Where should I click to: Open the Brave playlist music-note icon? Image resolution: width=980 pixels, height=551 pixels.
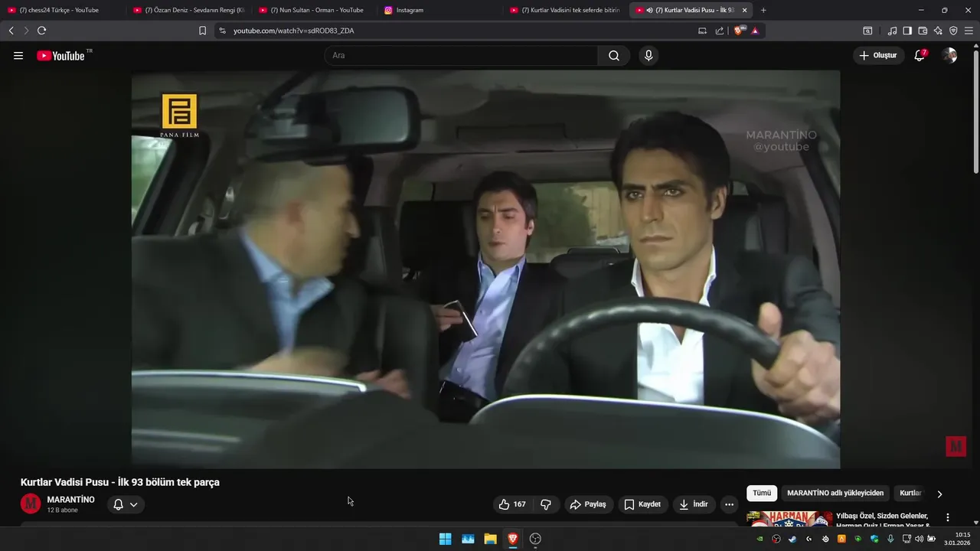coord(892,31)
